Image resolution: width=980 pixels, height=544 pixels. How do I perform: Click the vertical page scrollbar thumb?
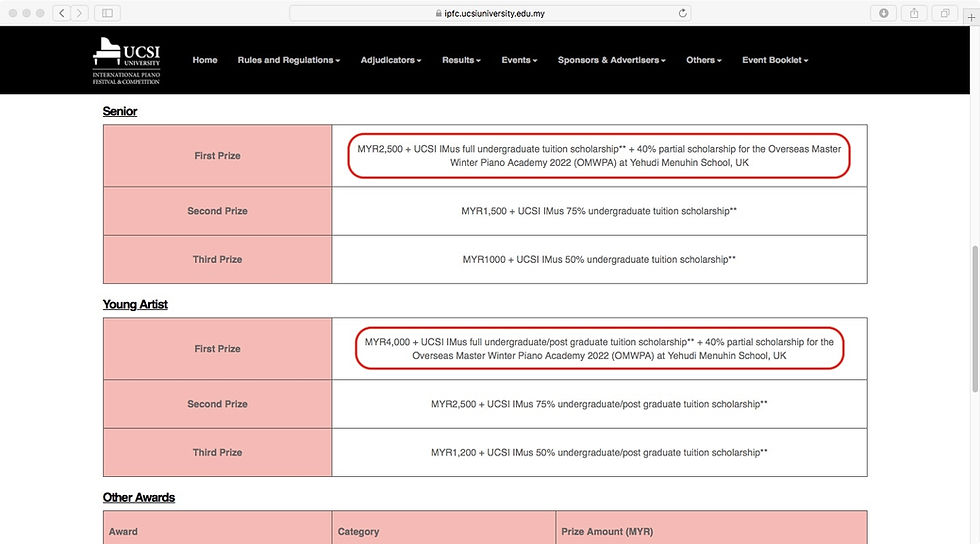point(974,319)
